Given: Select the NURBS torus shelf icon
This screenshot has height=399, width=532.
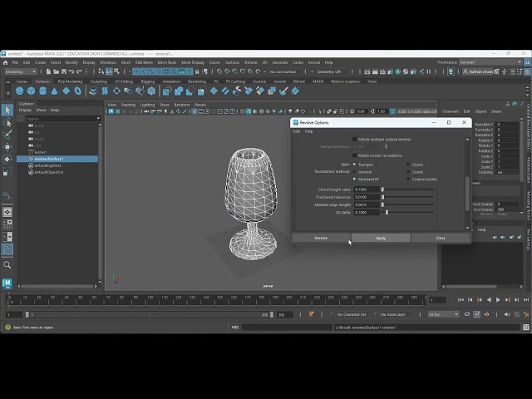Looking at the screenshot, I should 77,91.
